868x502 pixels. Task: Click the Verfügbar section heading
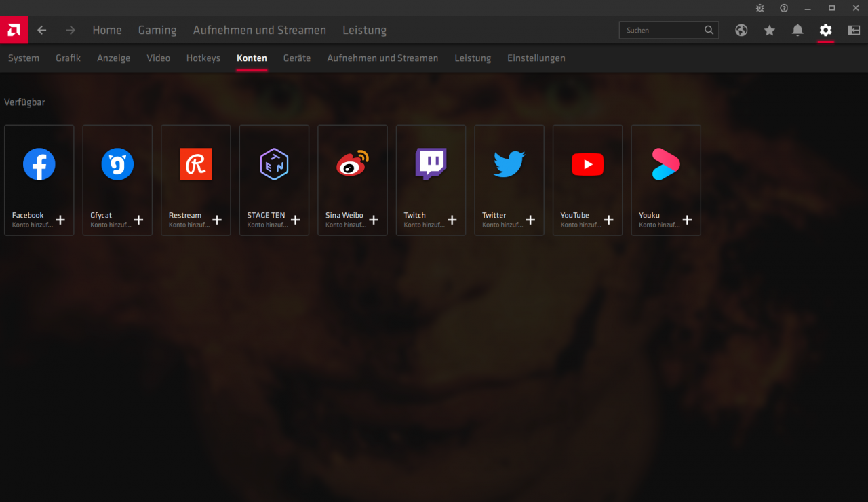tap(24, 102)
